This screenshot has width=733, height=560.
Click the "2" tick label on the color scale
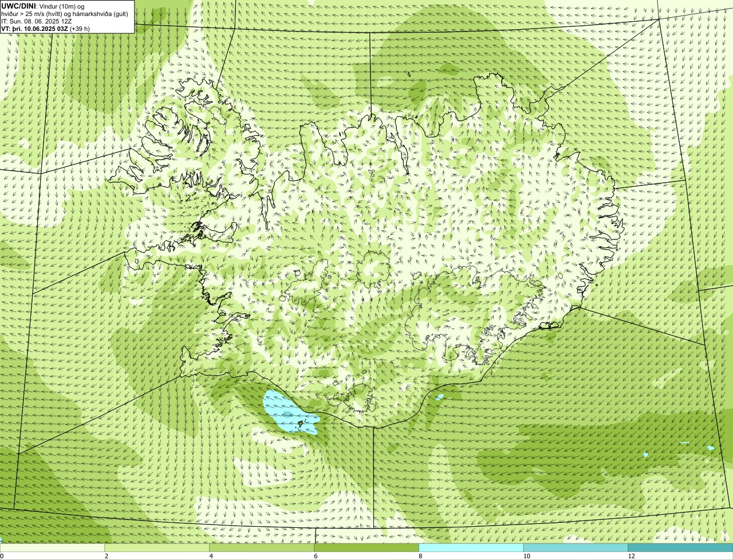(x=106, y=556)
